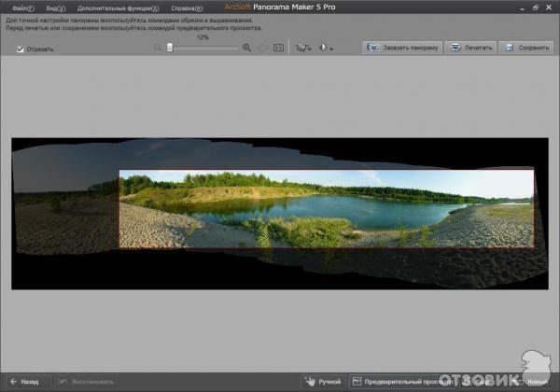This screenshot has width=560, height=392.
Task: Click inside the red crop frame on panorama
Action: (327, 208)
